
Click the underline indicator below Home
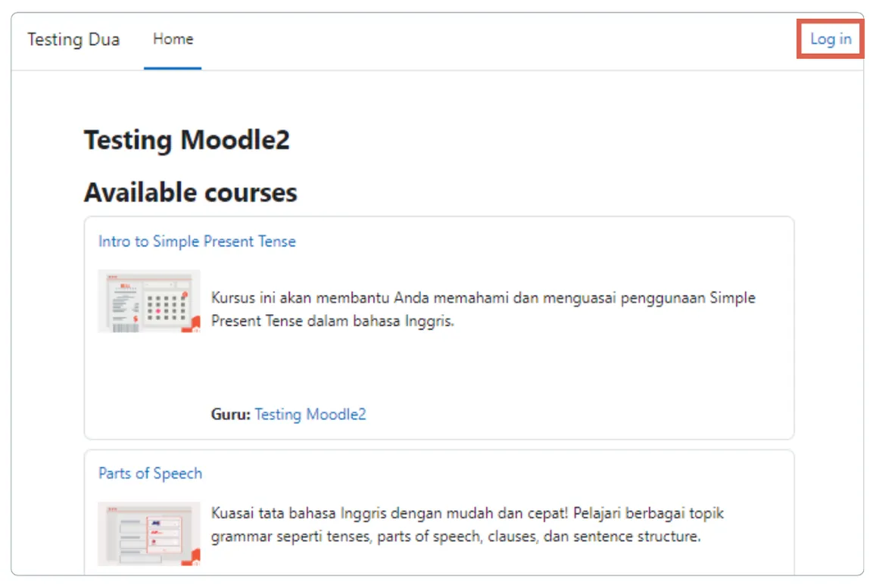(173, 67)
